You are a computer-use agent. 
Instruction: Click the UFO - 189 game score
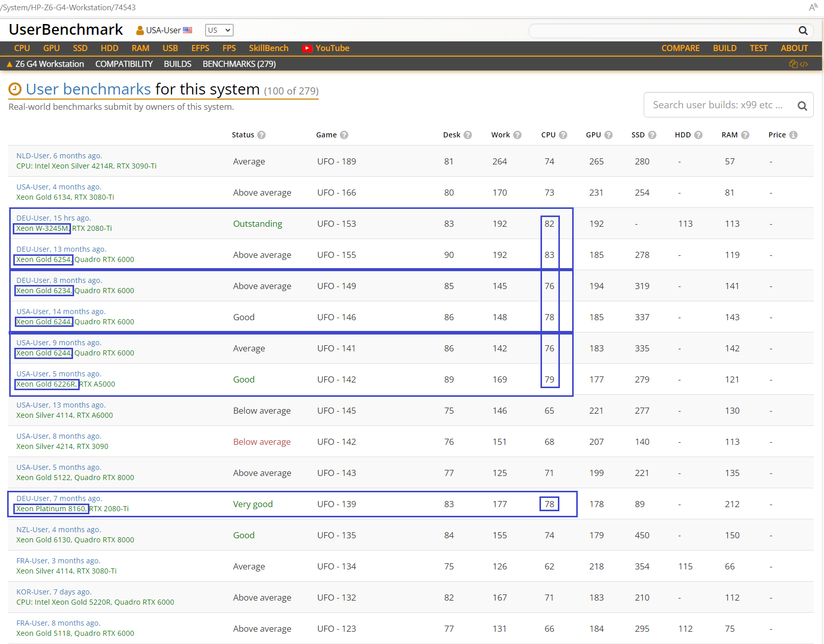click(337, 161)
